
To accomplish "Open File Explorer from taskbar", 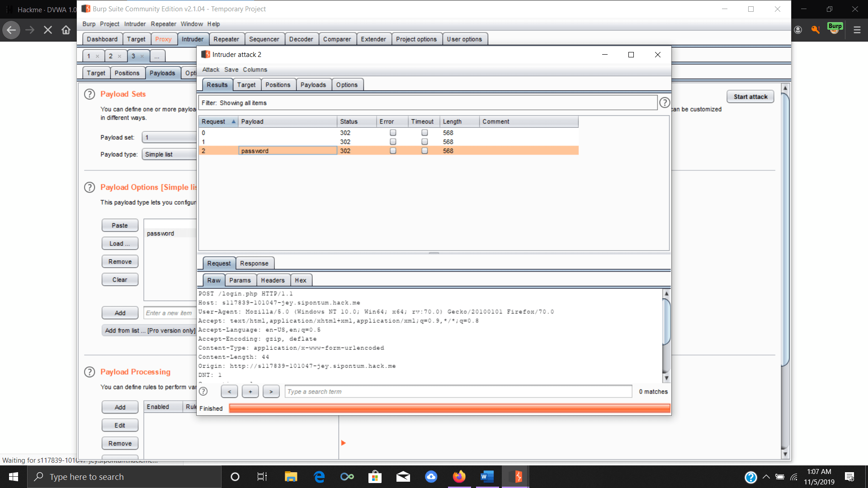I will coord(291,477).
